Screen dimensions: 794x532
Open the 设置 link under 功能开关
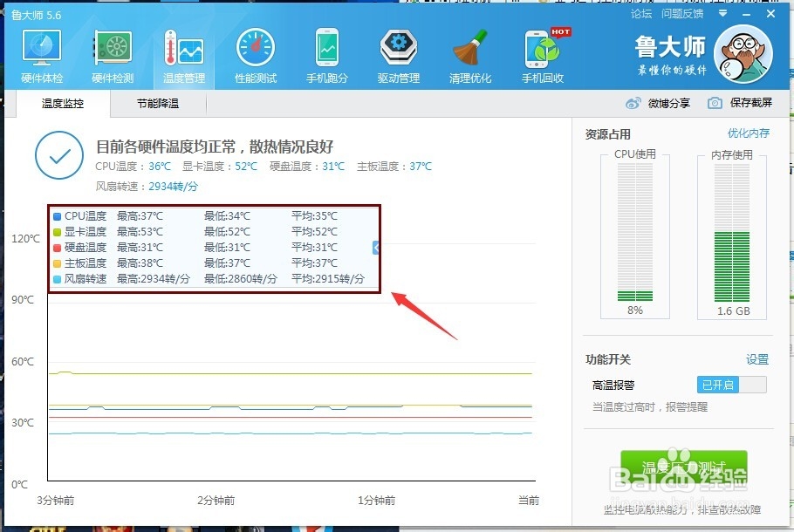pyautogui.click(x=757, y=359)
